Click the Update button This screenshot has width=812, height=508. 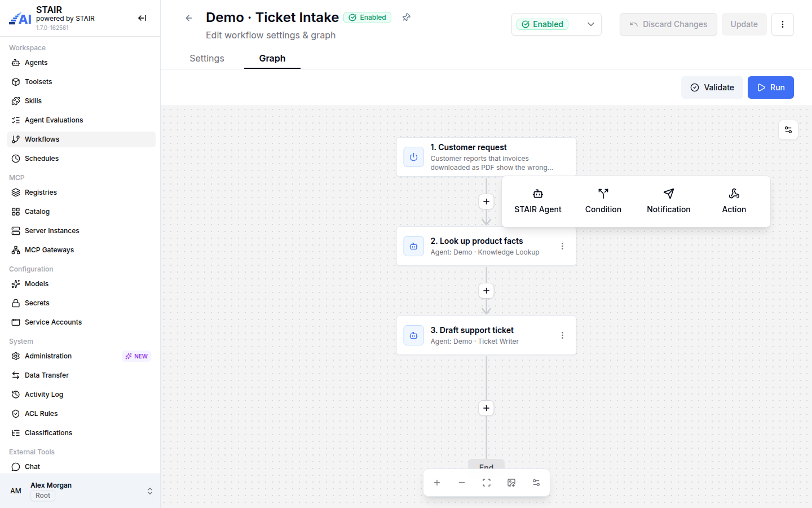point(744,24)
